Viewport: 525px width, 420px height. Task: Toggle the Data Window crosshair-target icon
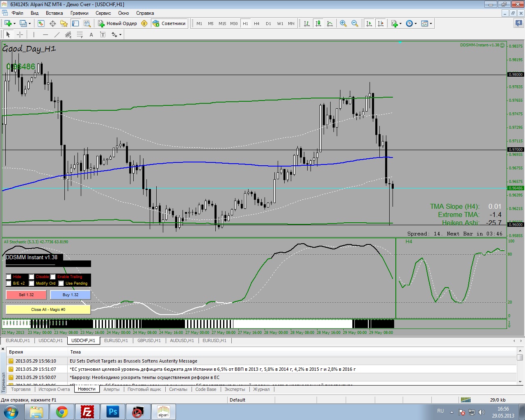(52, 23)
